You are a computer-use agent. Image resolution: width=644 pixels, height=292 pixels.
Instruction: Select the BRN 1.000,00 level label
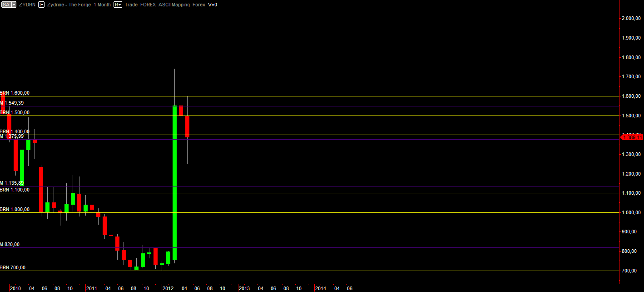(x=15, y=210)
